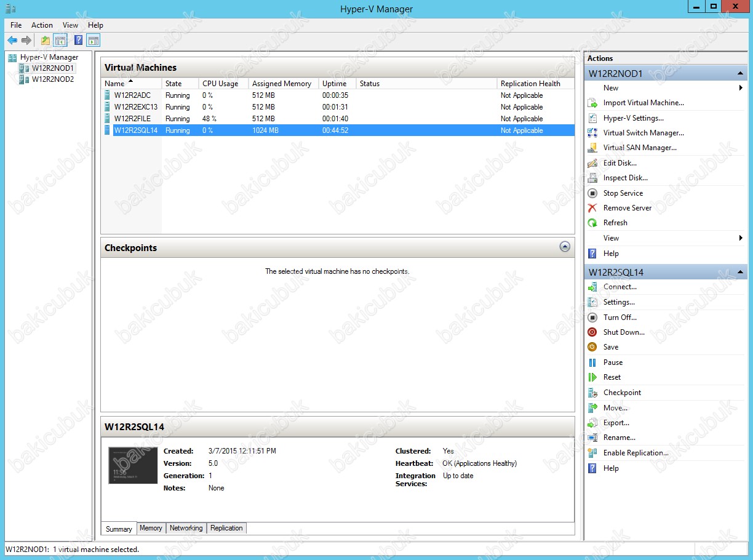Sort by Assigned Memory column header
Screen dimensions: 753x560
point(284,84)
